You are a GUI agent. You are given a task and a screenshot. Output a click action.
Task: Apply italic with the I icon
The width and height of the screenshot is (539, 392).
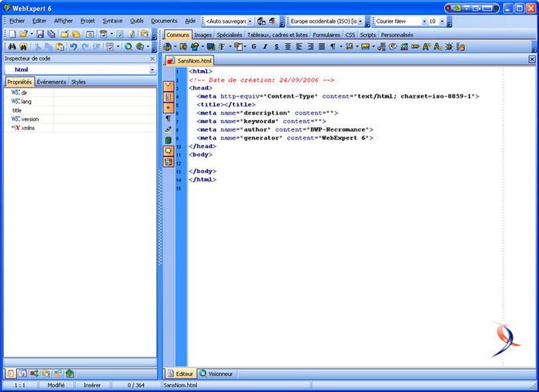click(x=265, y=46)
